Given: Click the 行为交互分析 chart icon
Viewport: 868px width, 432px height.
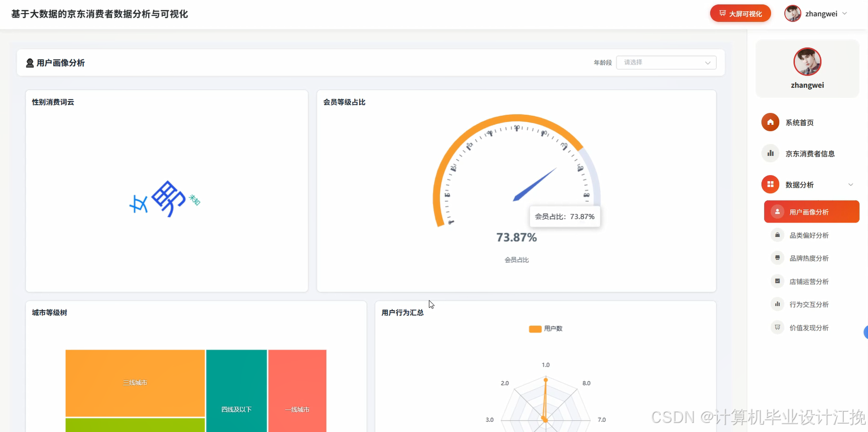Looking at the screenshot, I should [778, 304].
